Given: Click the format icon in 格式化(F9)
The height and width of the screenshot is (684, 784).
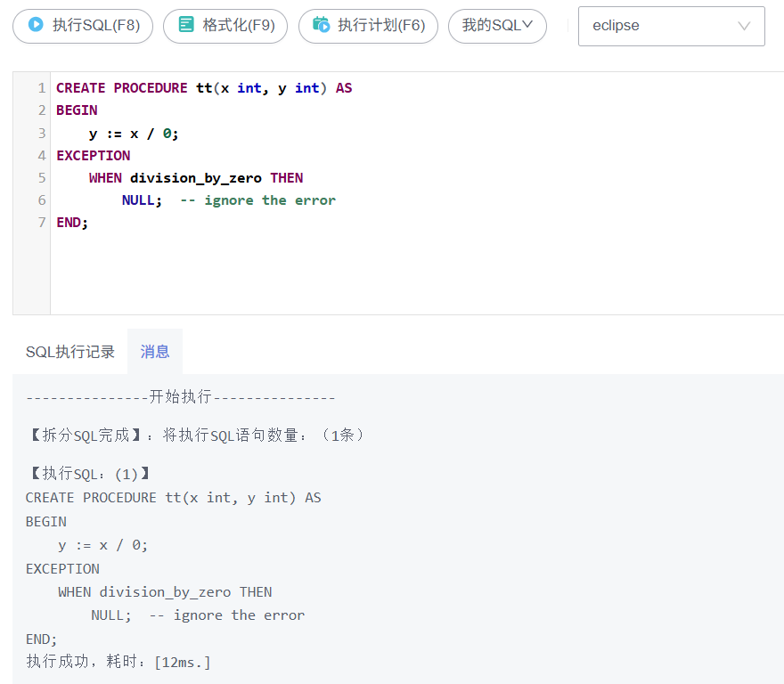Looking at the screenshot, I should (186, 25).
